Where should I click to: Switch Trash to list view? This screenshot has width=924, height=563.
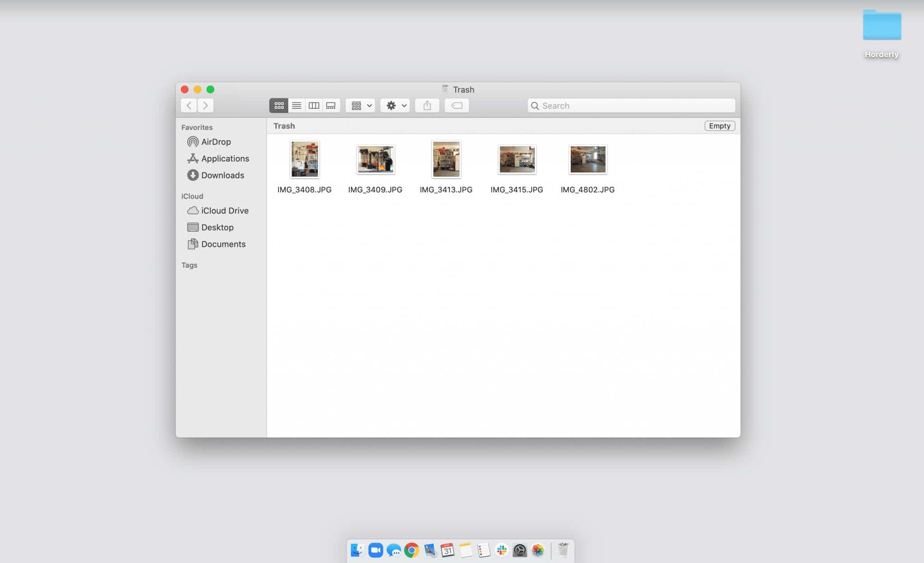[296, 105]
